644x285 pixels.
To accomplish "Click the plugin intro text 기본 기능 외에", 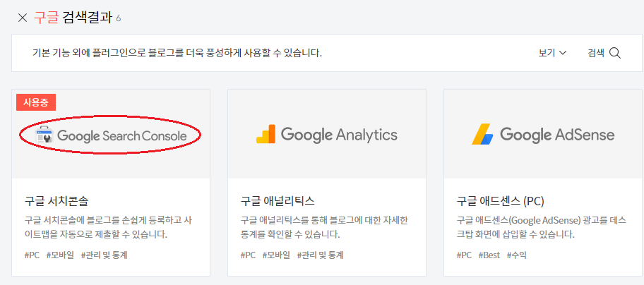I will (x=177, y=54).
